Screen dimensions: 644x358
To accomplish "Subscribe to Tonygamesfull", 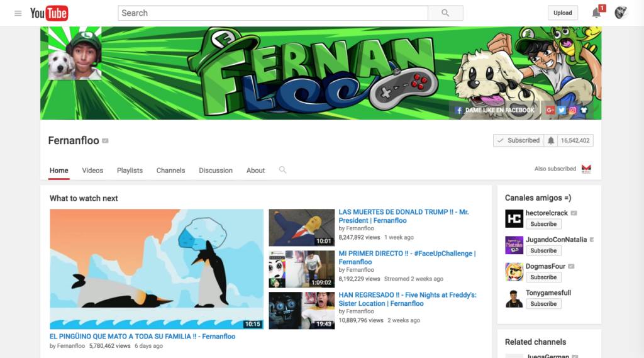I will pyautogui.click(x=543, y=304).
